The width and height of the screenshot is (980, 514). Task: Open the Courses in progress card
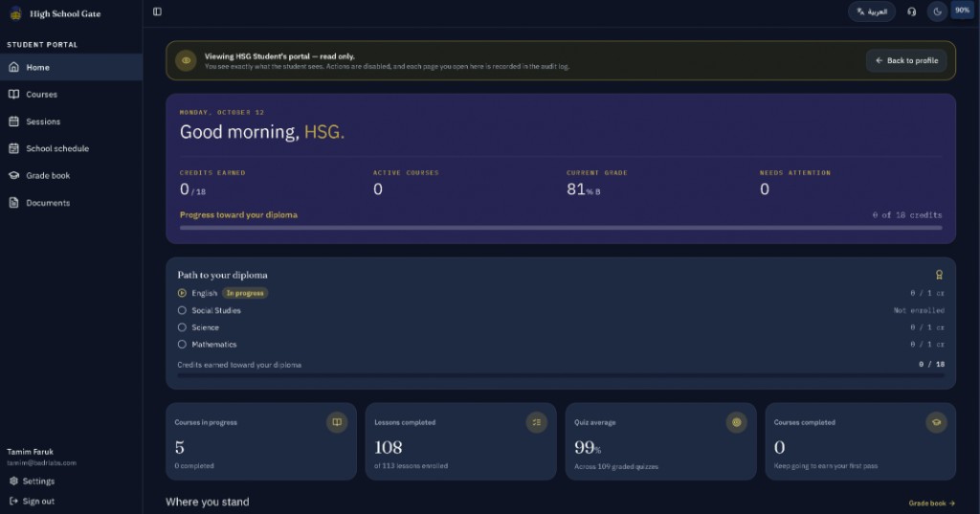(x=261, y=441)
